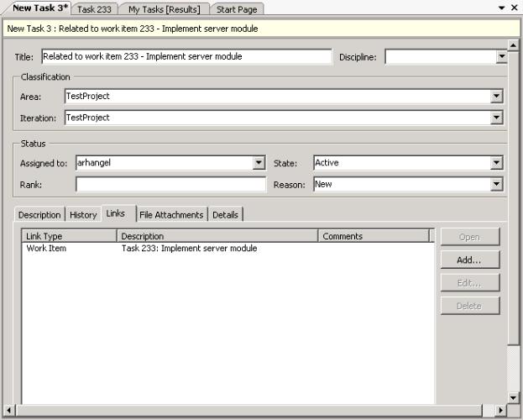523x420 pixels.
Task: Open the Iteration dropdown list
Action: (497, 118)
